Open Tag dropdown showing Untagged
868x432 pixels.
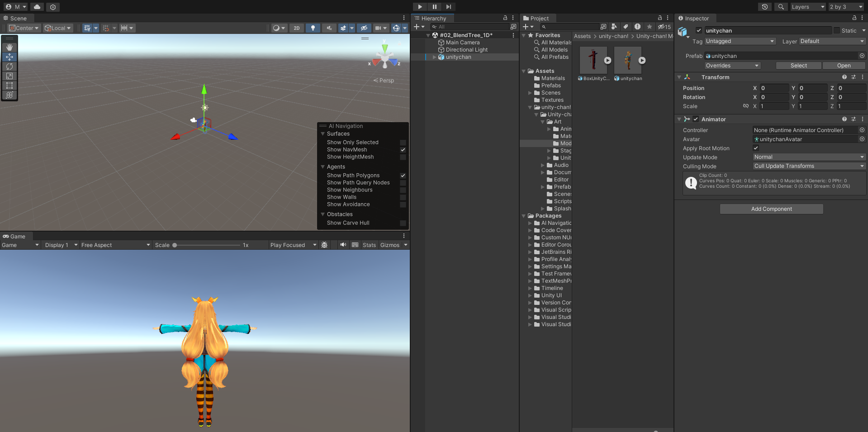point(740,41)
